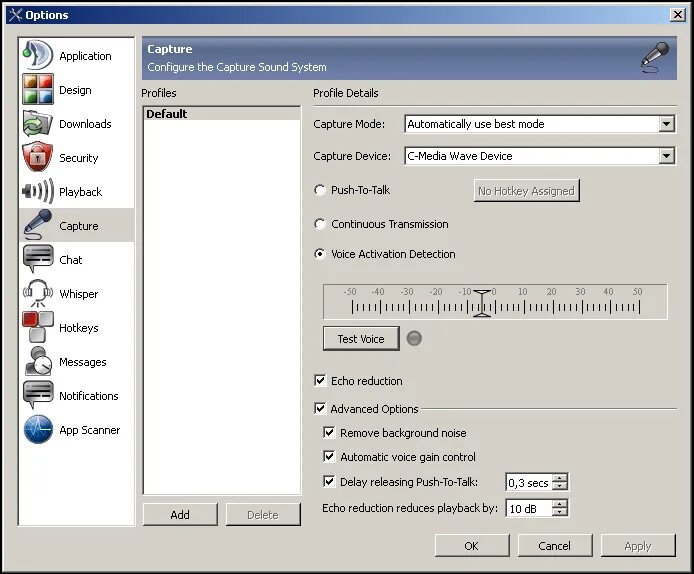Toggle the Echo reduction checkbox
This screenshot has height=574, width=694.
(x=320, y=381)
